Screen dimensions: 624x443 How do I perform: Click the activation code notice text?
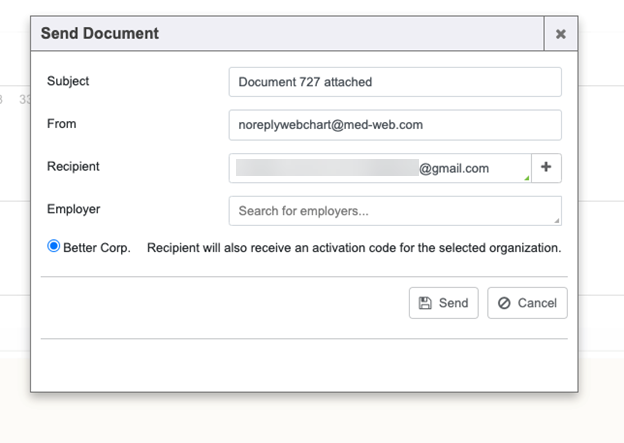tap(354, 247)
